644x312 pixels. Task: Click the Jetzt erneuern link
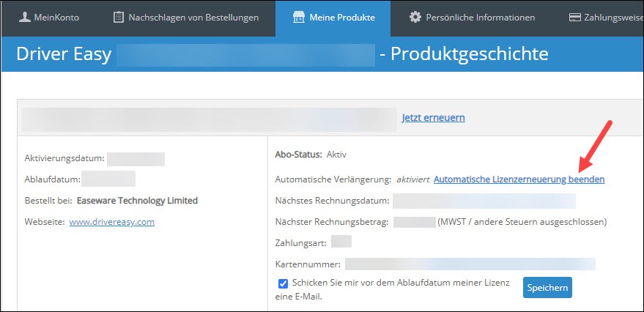coord(433,118)
